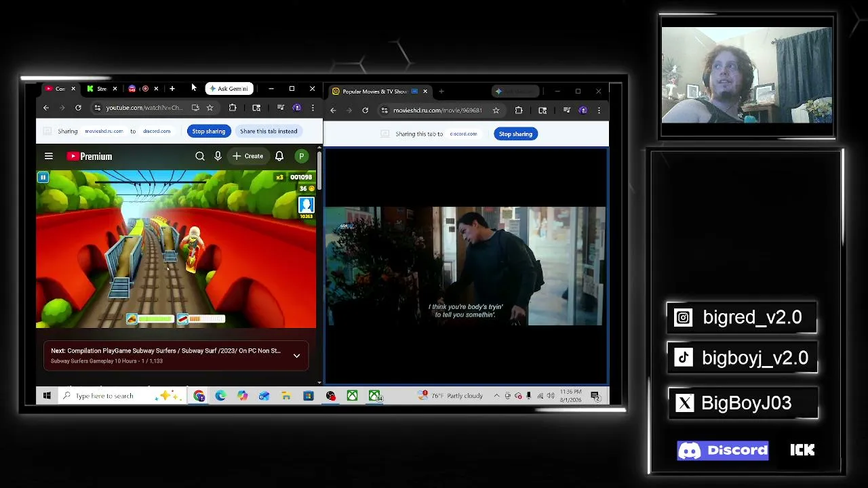Screen dimensions: 868x488
Task: Reload the movieshd page
Action: [x=366, y=110]
